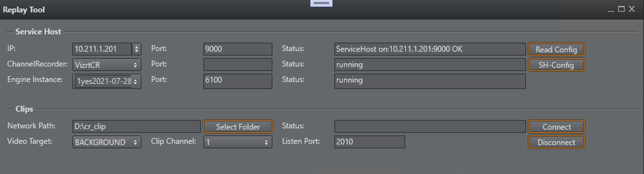The height and width of the screenshot is (174, 644).
Task: Focus the Listen Port 2010 field
Action: pyautogui.click(x=369, y=142)
